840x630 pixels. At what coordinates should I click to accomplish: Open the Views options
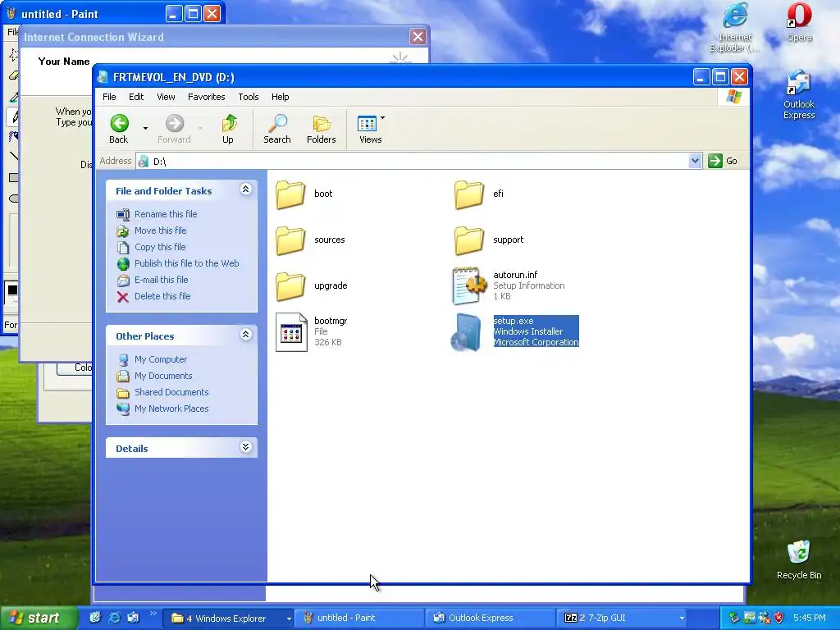[x=370, y=129]
